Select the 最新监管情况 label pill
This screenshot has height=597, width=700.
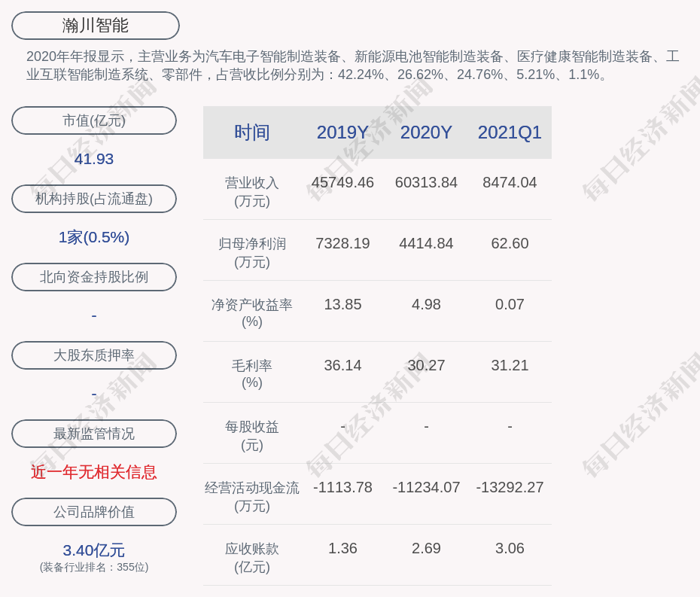pos(94,434)
